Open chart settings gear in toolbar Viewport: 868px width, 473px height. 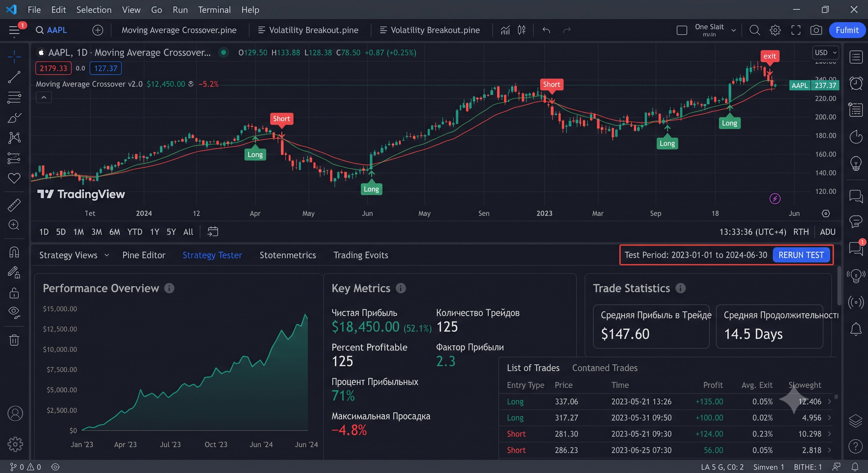coord(775,30)
